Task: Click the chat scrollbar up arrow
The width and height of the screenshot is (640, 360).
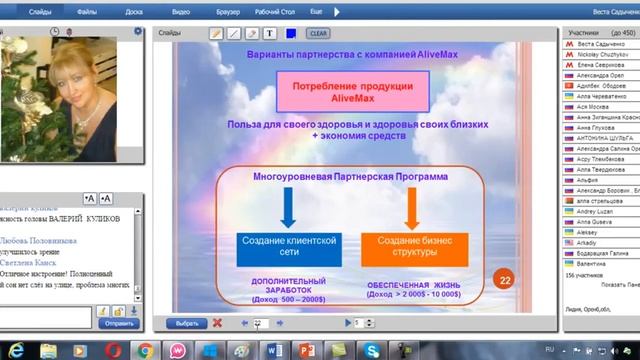Action: (138, 211)
